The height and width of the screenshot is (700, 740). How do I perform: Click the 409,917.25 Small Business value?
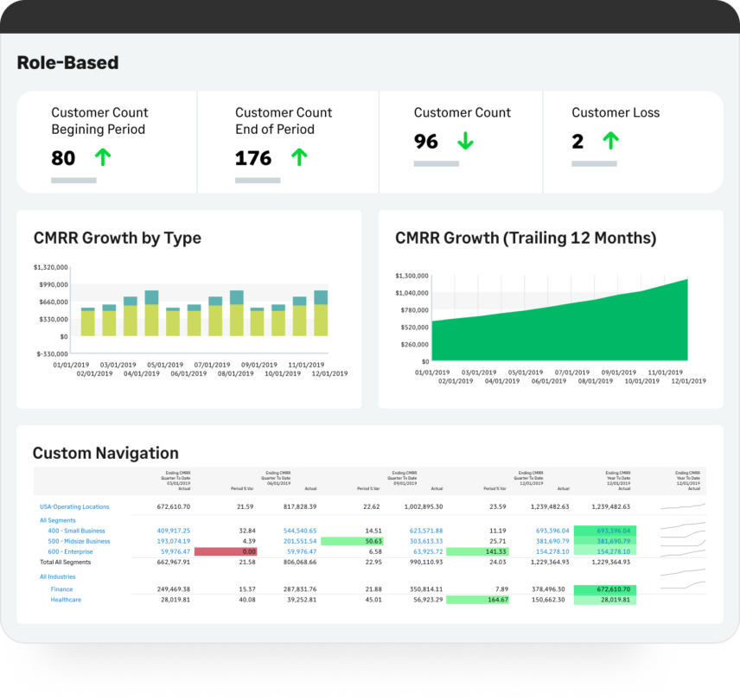coord(173,531)
